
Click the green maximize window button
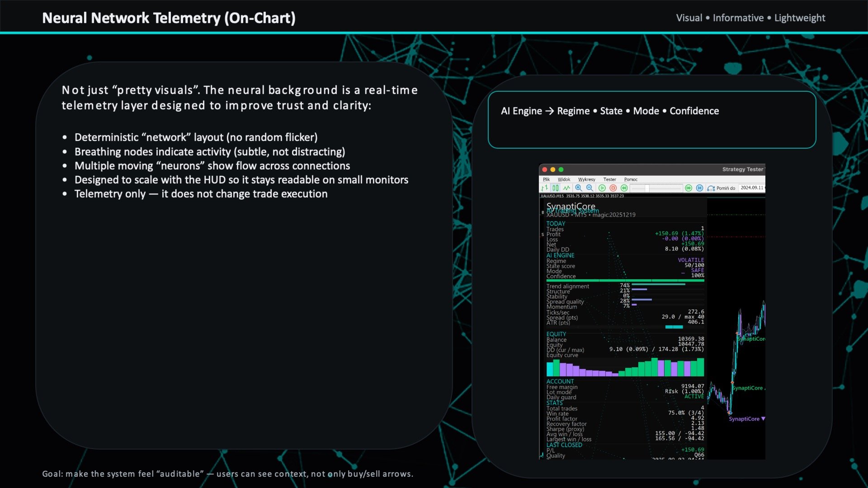click(561, 169)
